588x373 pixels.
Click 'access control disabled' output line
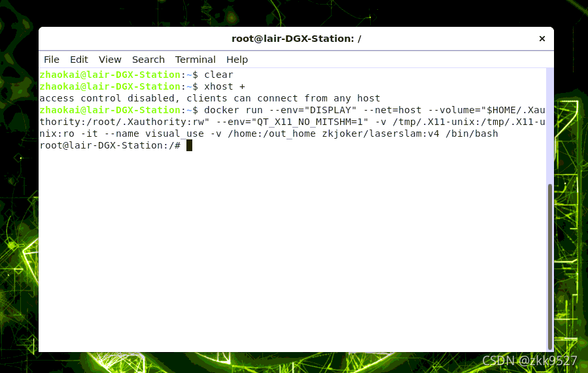coord(209,98)
